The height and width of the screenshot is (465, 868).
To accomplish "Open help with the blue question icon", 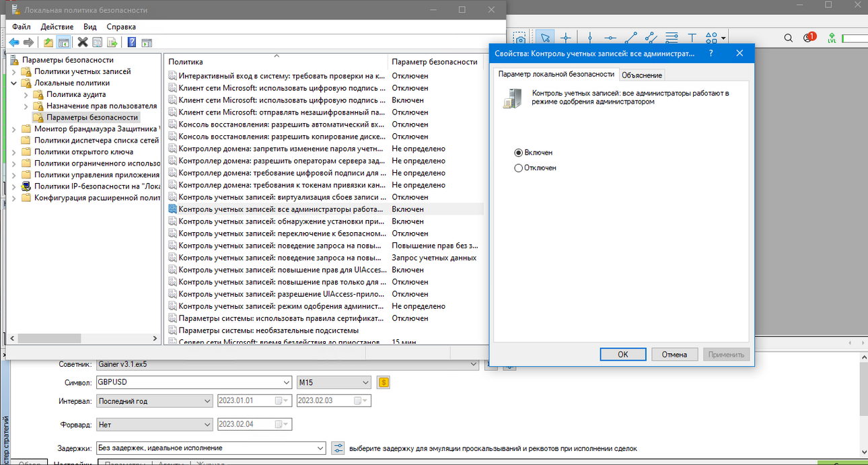I will point(132,42).
